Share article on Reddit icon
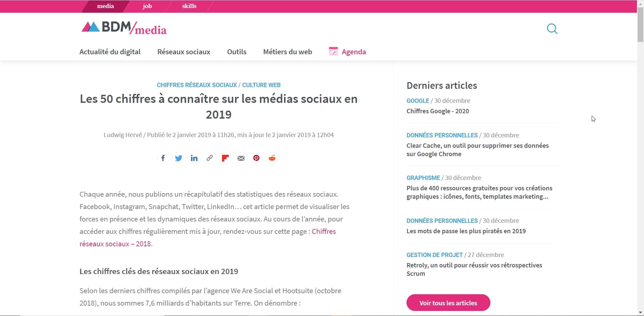This screenshot has height=316, width=644. (272, 158)
